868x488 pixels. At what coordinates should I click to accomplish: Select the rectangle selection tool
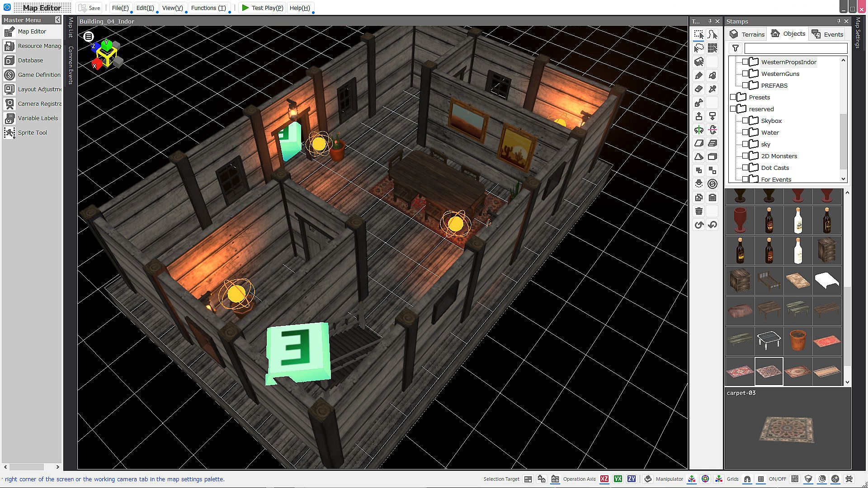click(x=699, y=35)
